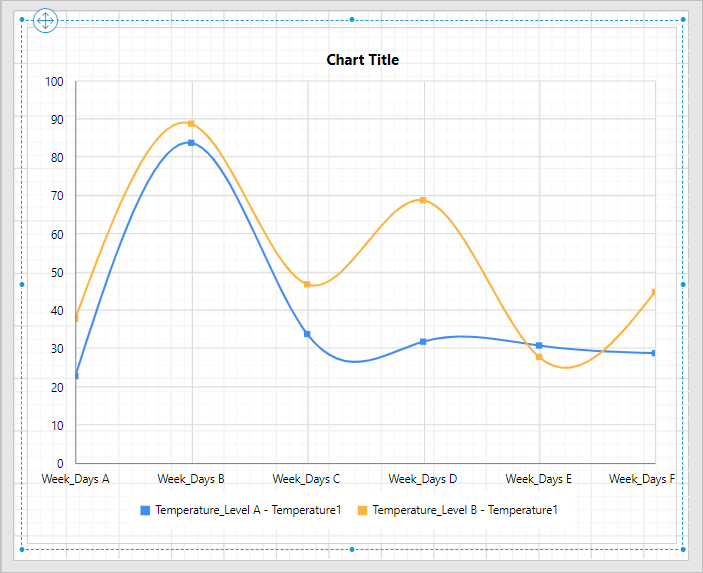Image resolution: width=703 pixels, height=573 pixels.
Task: Click the Week_Days D axis label
Action: [423, 479]
